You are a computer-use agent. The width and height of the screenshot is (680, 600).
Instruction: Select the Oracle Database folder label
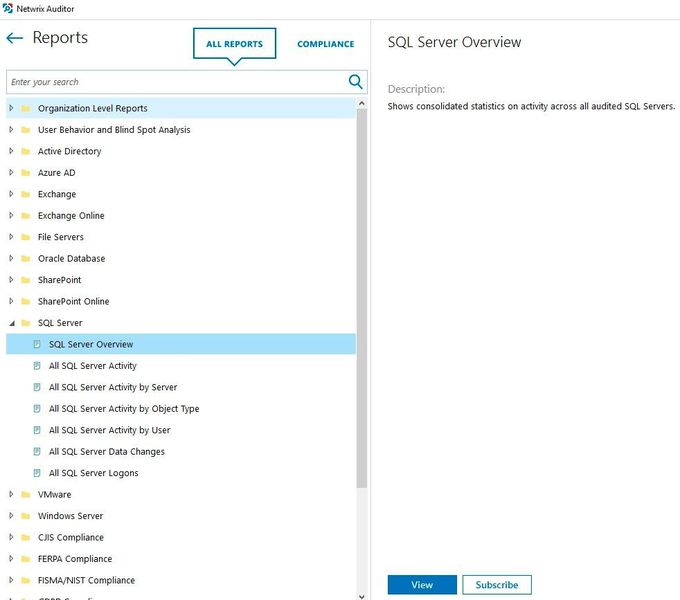click(x=72, y=258)
